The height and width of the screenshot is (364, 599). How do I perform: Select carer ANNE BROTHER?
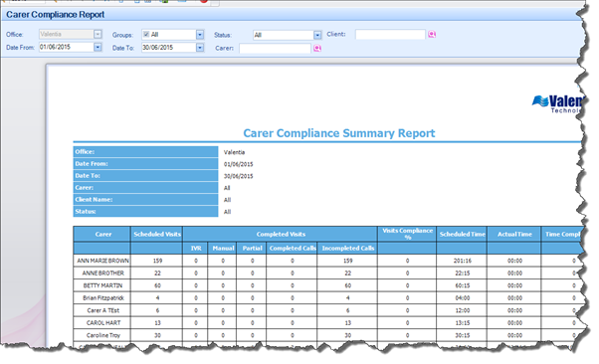tap(103, 273)
